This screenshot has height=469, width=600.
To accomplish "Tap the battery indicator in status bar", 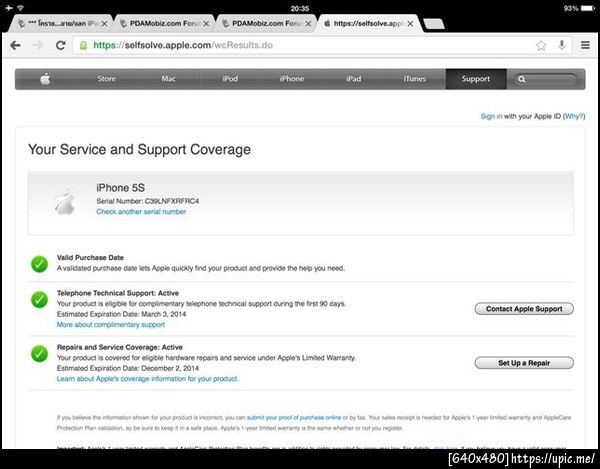I will 588,8.
